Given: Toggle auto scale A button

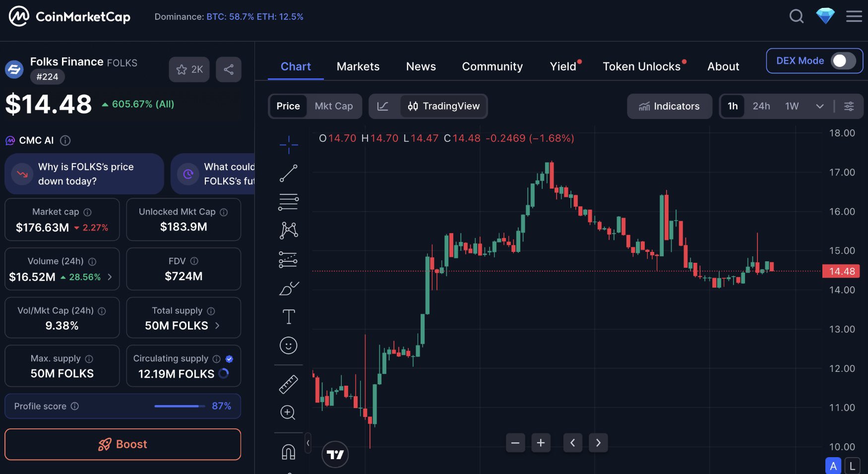Looking at the screenshot, I should tap(833, 466).
